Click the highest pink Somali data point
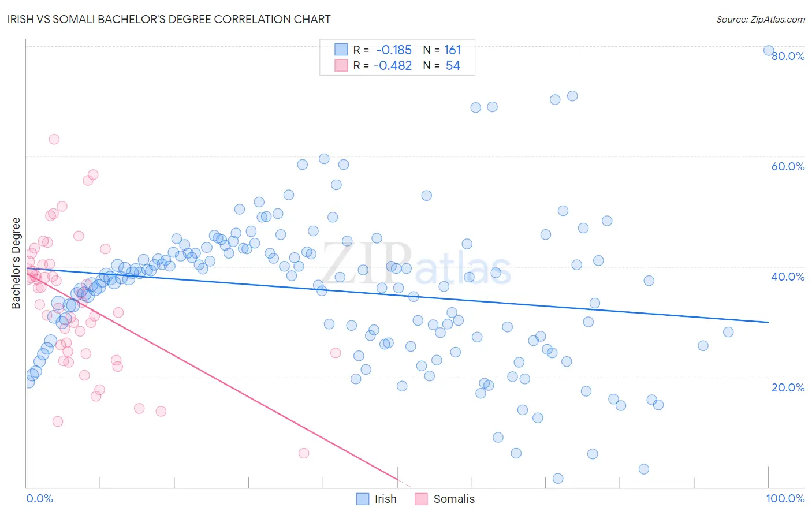 click(x=54, y=139)
